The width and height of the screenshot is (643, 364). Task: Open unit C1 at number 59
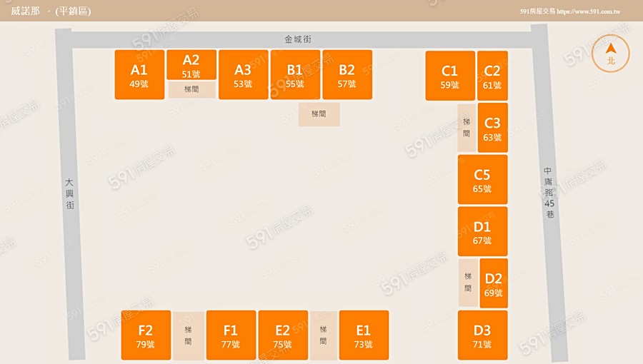pyautogui.click(x=450, y=76)
